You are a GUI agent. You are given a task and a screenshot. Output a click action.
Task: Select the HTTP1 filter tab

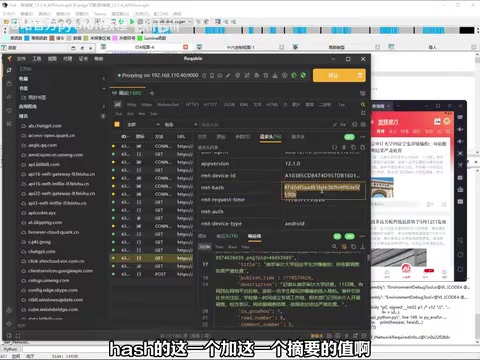[x=192, y=105]
